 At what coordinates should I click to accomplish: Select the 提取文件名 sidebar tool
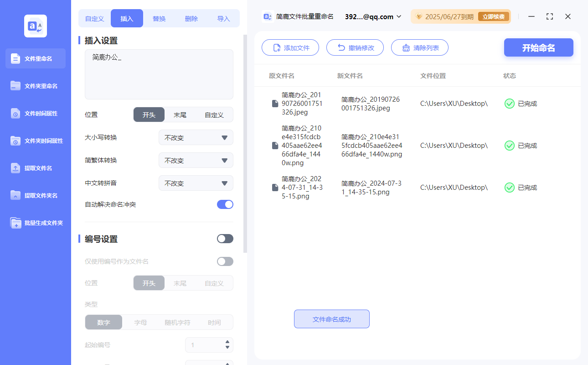[x=35, y=168]
